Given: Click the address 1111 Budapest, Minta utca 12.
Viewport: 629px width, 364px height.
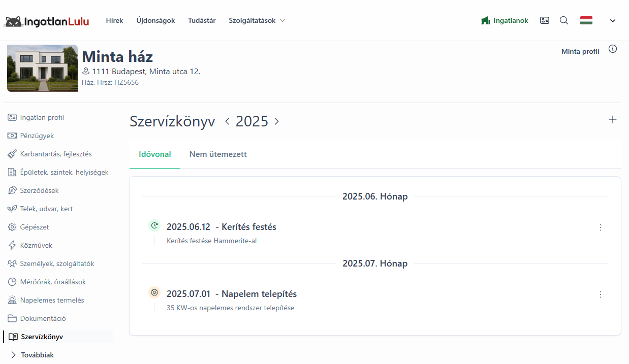Looking at the screenshot, I should coord(146,71).
